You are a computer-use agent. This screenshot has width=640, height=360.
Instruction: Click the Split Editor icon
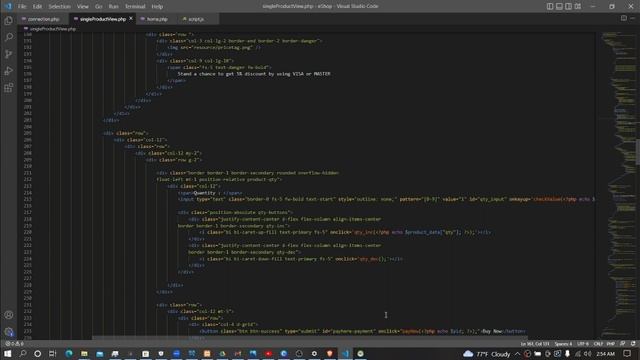click(624, 18)
